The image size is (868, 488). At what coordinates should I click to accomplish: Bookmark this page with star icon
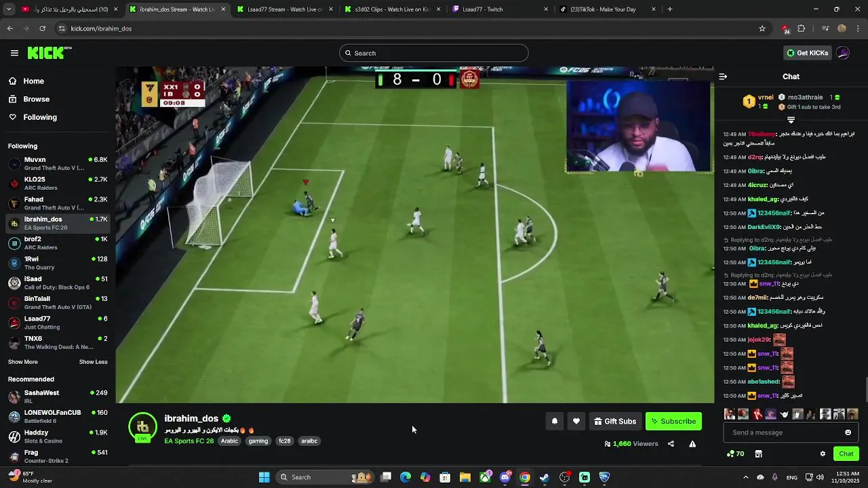coord(762,28)
